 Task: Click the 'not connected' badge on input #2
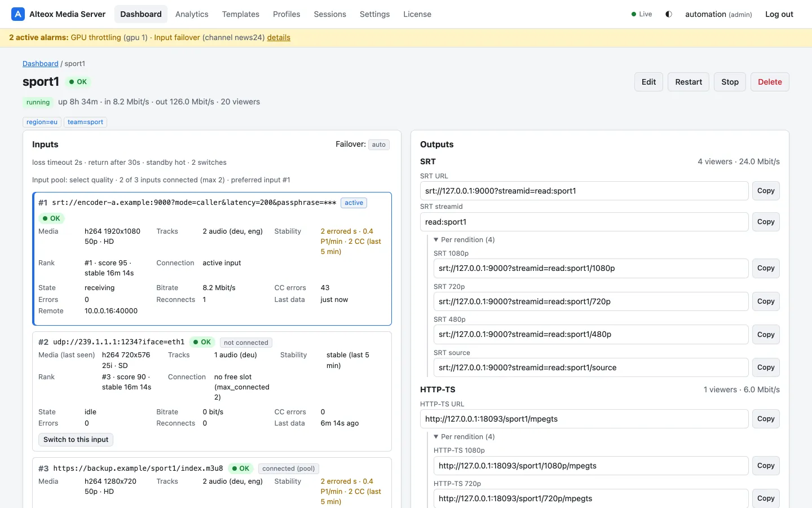pos(246,343)
